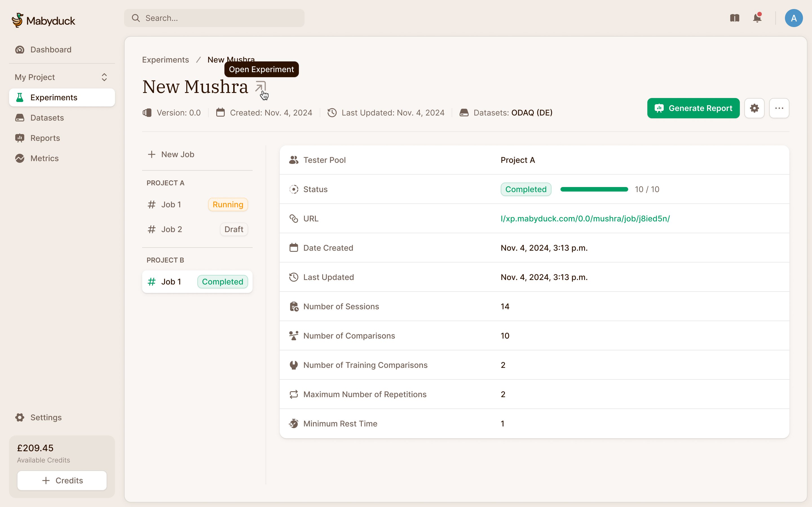Screen dimensions: 812x507
Task: Select Project A Job 1 Running
Action: coord(197,204)
